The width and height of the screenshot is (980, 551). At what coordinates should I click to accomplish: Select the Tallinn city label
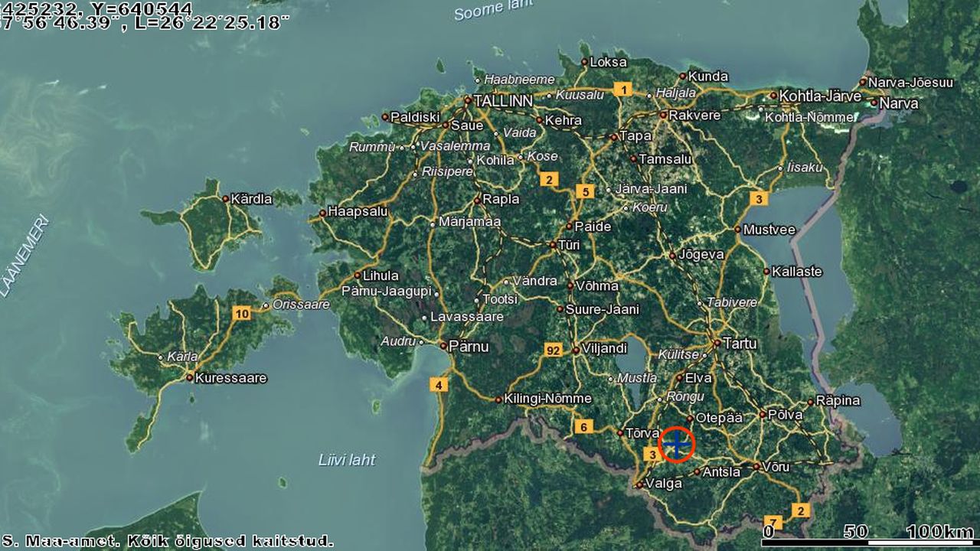coord(502,101)
